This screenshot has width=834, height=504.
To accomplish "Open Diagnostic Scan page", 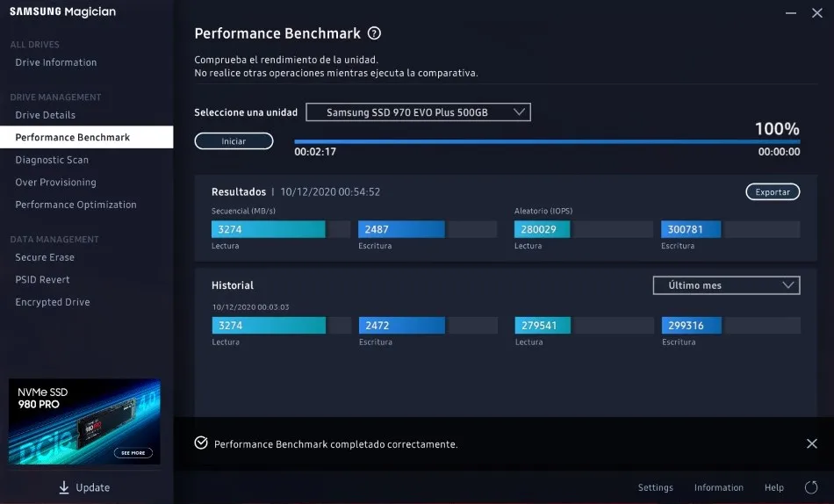I will [x=52, y=160].
